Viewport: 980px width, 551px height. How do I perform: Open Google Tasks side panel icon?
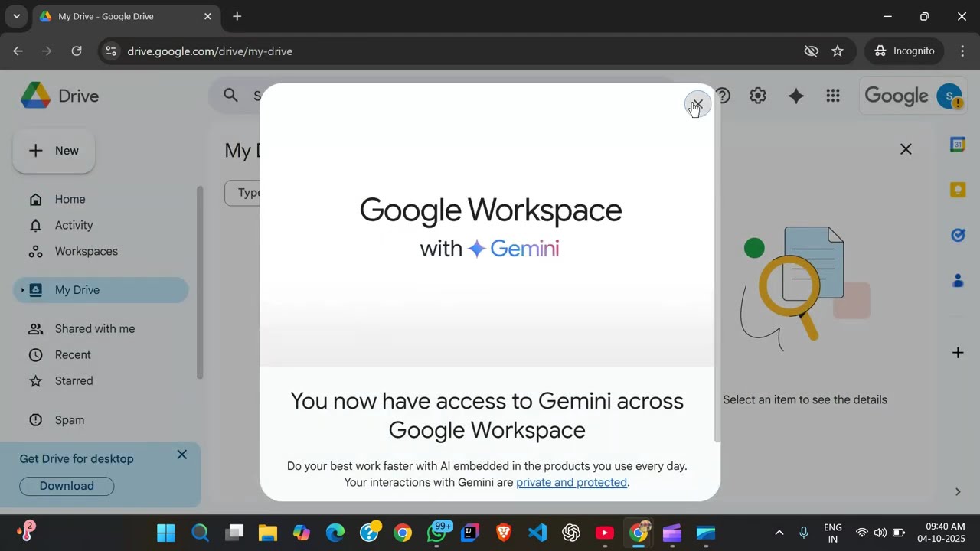[x=958, y=236]
